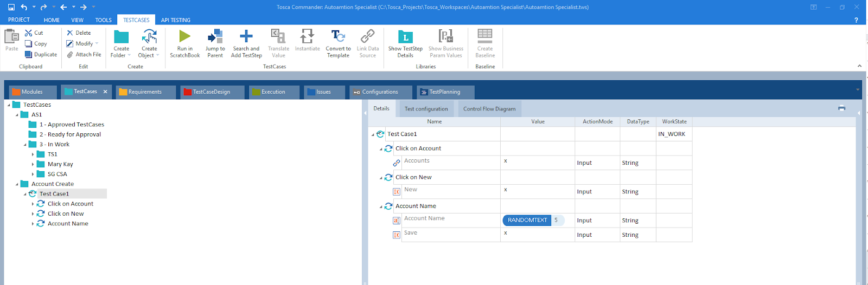Close the TestCases tab

[x=105, y=92]
